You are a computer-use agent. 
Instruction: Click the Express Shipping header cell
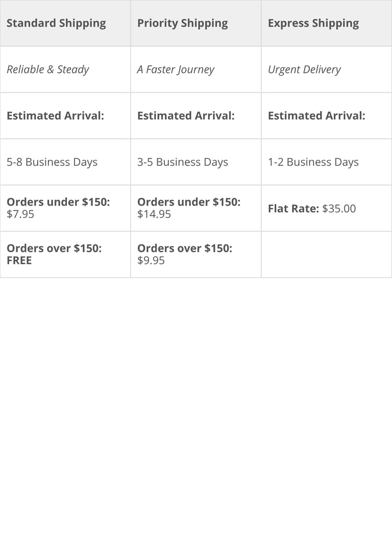(x=313, y=23)
